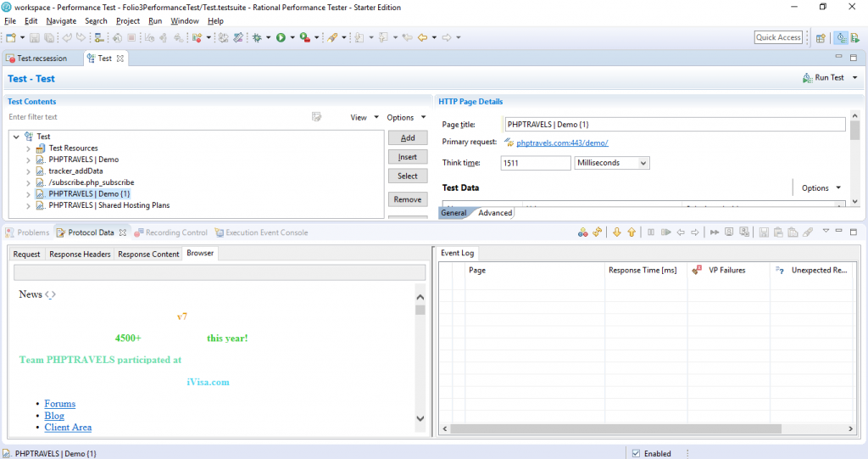Click the External tools highlighter icon

tap(332, 37)
